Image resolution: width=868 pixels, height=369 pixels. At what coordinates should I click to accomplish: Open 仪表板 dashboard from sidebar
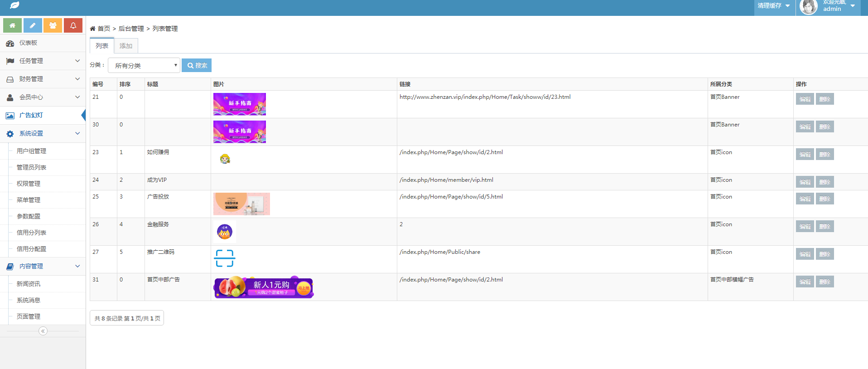coord(28,43)
